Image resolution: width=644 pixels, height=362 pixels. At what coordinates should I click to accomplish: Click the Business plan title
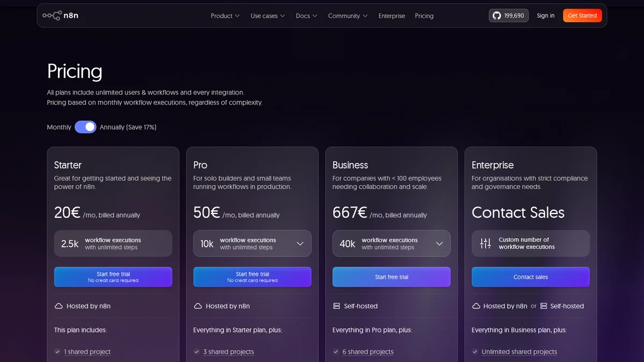coord(350,165)
